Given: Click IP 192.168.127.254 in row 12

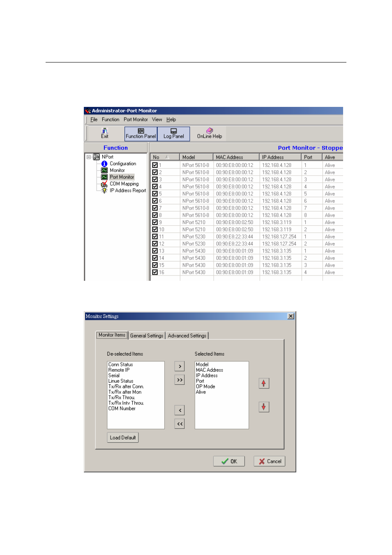Looking at the screenshot, I should (279, 244).
